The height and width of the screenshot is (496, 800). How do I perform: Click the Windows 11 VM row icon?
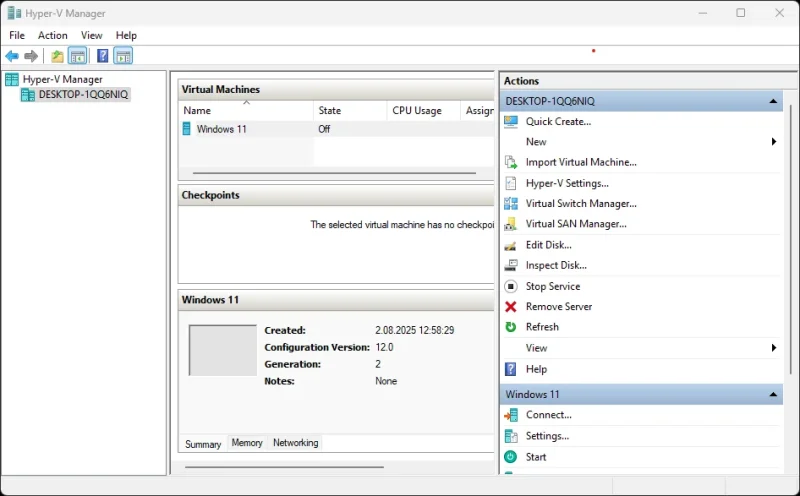[x=187, y=129]
